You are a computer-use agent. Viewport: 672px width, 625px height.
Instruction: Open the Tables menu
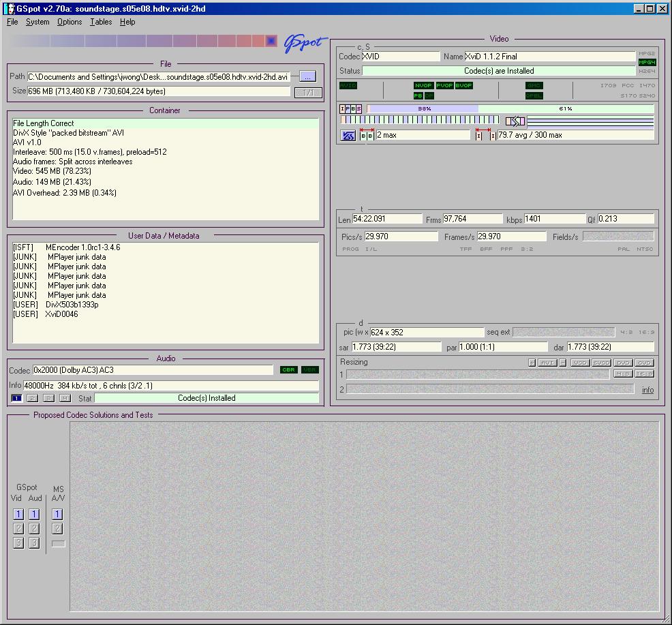point(101,22)
